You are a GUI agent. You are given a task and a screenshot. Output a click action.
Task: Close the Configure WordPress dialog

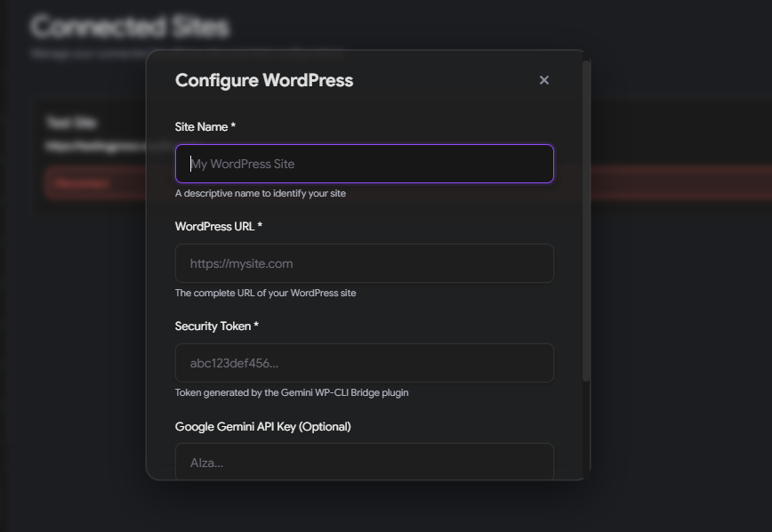click(544, 80)
